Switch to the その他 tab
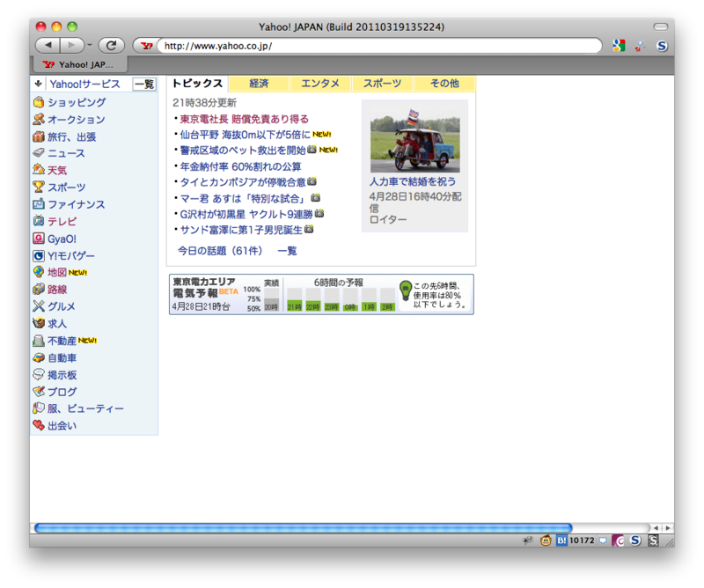This screenshot has width=704, height=588. coord(444,84)
